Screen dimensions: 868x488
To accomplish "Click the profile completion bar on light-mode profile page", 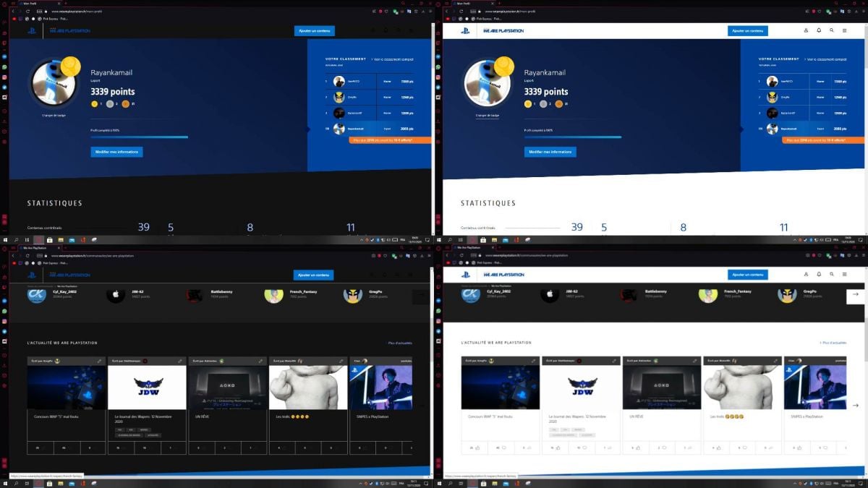I will [x=573, y=137].
